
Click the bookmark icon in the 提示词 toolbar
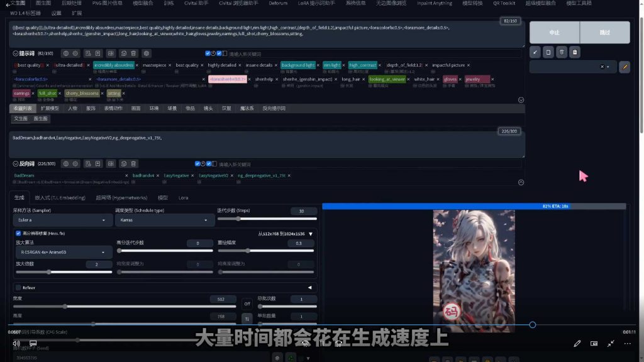pos(97,53)
